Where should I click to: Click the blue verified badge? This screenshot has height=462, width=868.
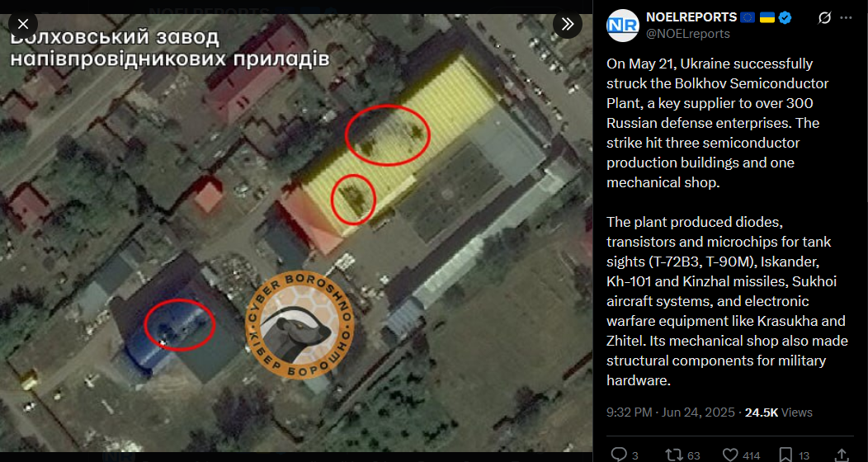785,17
